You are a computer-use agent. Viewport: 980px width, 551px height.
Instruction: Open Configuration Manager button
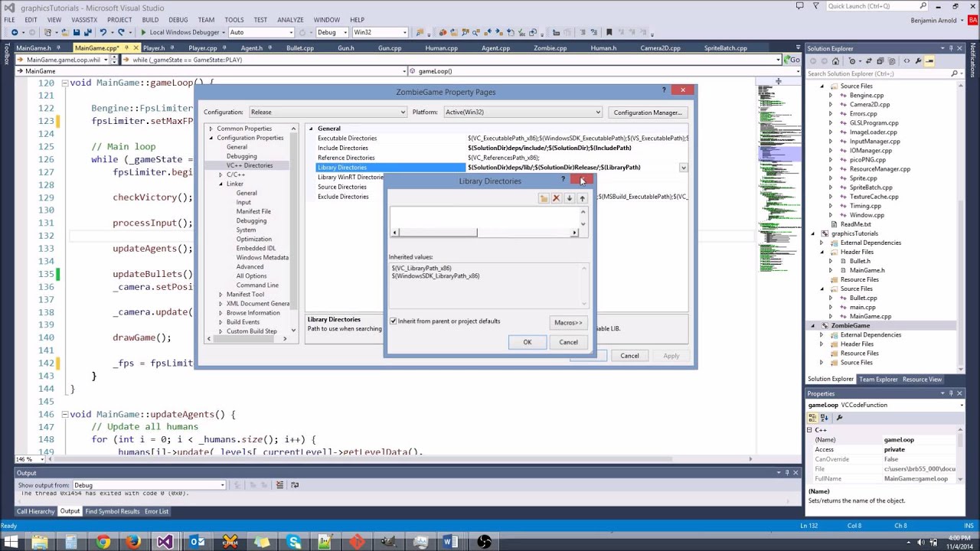point(648,112)
